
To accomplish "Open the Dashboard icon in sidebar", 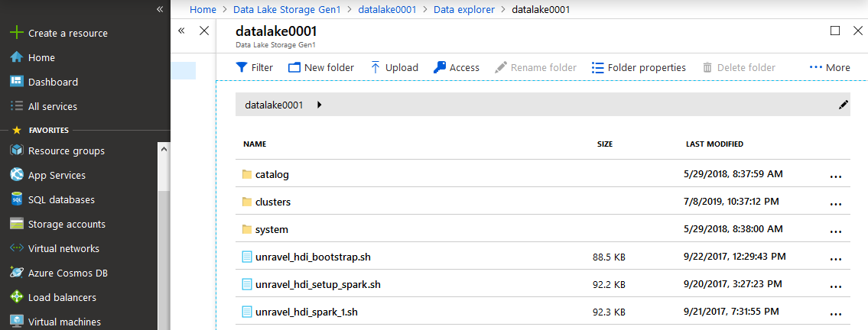I will click(17, 82).
